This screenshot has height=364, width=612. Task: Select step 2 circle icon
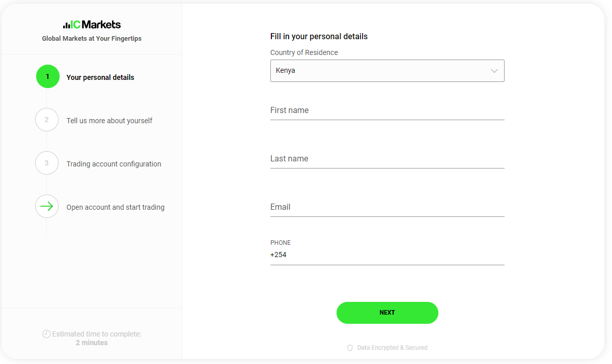coord(47,120)
